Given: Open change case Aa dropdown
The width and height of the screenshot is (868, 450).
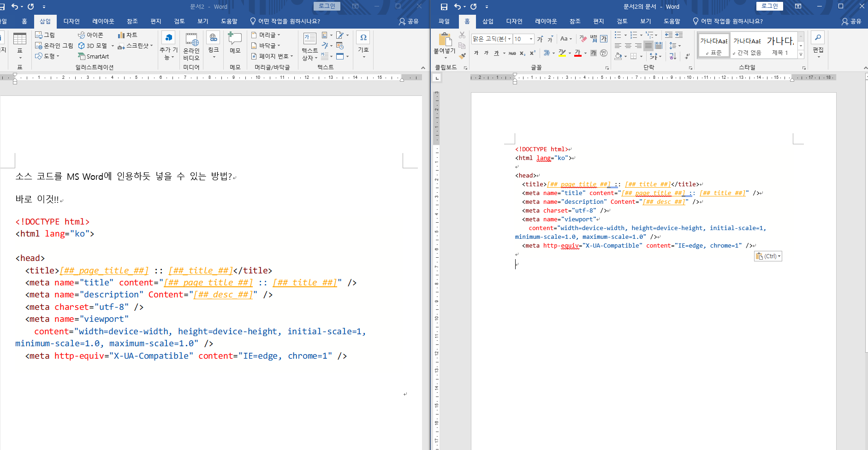Looking at the screenshot, I should [566, 39].
